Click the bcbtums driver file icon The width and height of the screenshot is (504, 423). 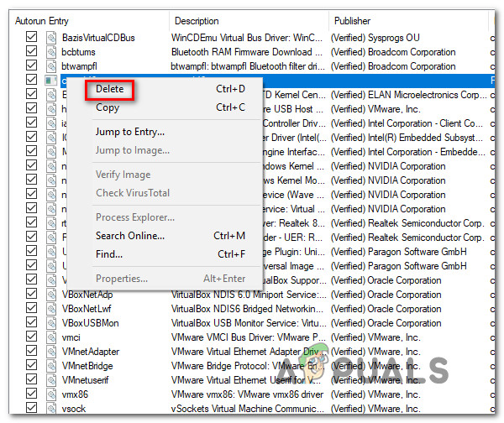[51, 52]
